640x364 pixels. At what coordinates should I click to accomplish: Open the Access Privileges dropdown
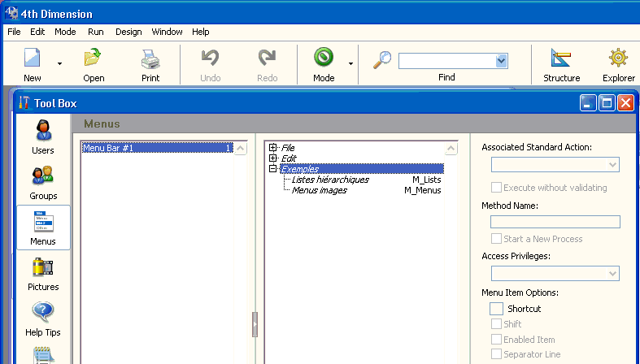coord(612,274)
